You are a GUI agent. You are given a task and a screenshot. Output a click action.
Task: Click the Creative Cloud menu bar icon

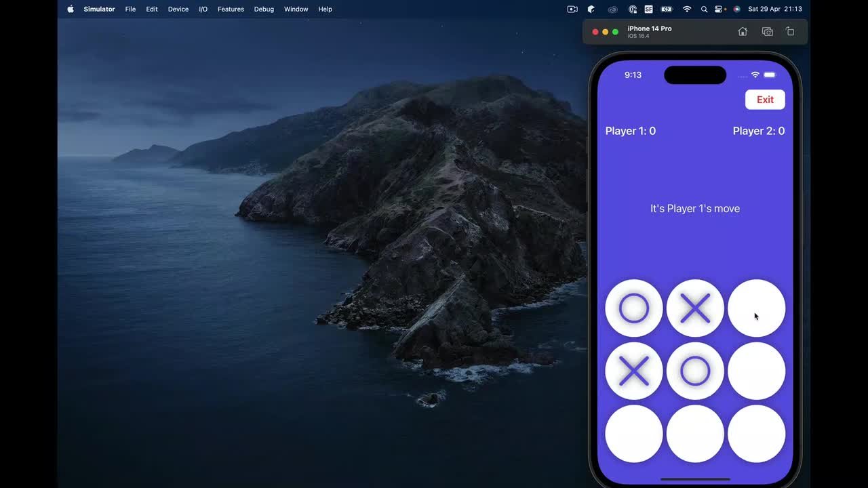click(x=612, y=9)
